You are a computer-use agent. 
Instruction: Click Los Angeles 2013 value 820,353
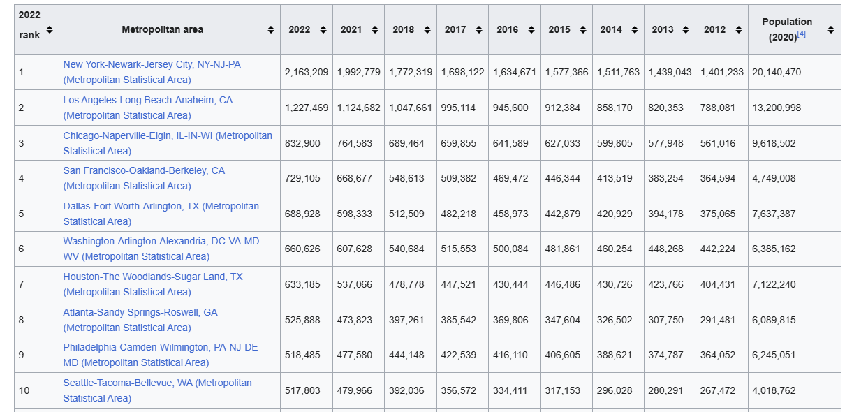pyautogui.click(x=666, y=108)
